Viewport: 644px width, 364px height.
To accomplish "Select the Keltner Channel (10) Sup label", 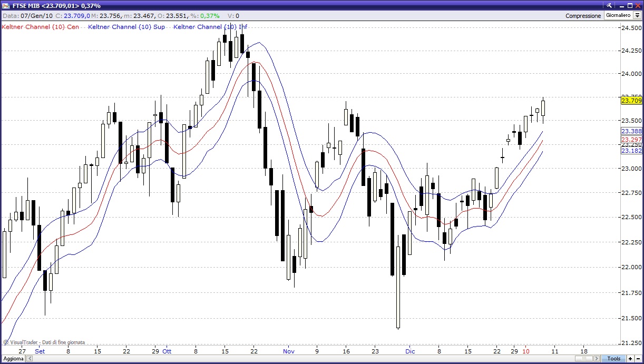I will click(126, 27).
